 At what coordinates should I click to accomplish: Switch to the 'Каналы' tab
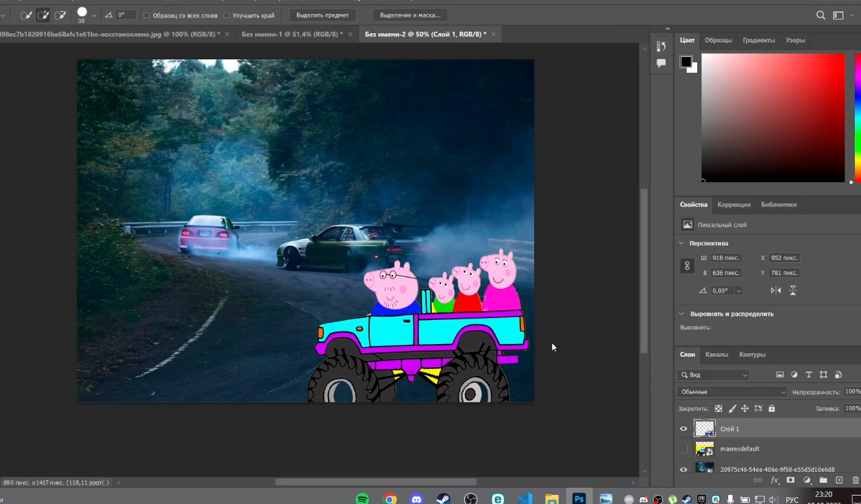(x=717, y=354)
